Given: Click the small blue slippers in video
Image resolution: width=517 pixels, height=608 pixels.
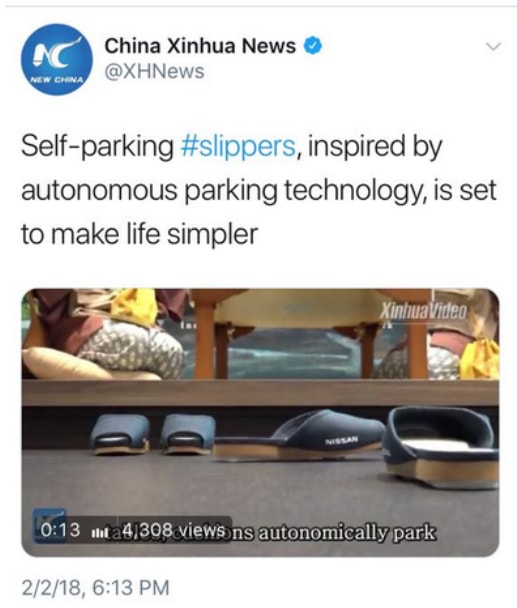Looking at the screenshot, I should coord(153,434).
